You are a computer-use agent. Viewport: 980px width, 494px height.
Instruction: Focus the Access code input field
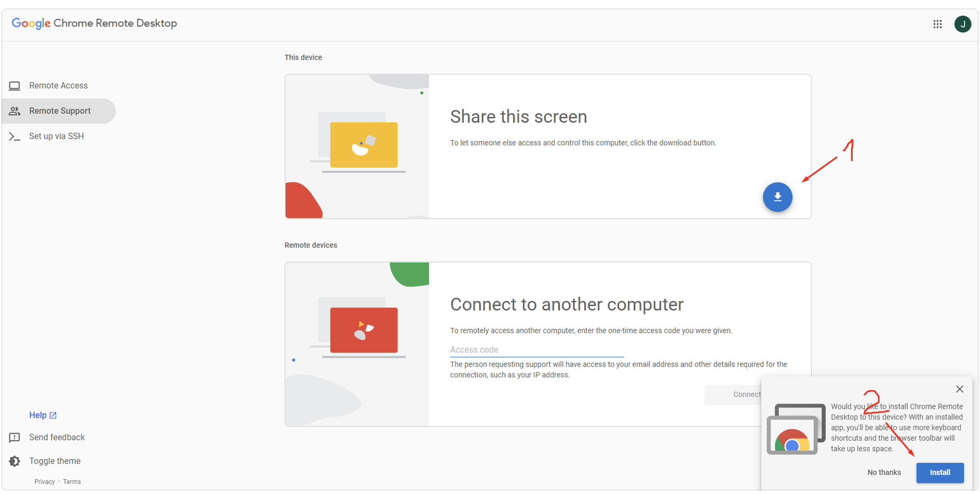click(x=537, y=350)
